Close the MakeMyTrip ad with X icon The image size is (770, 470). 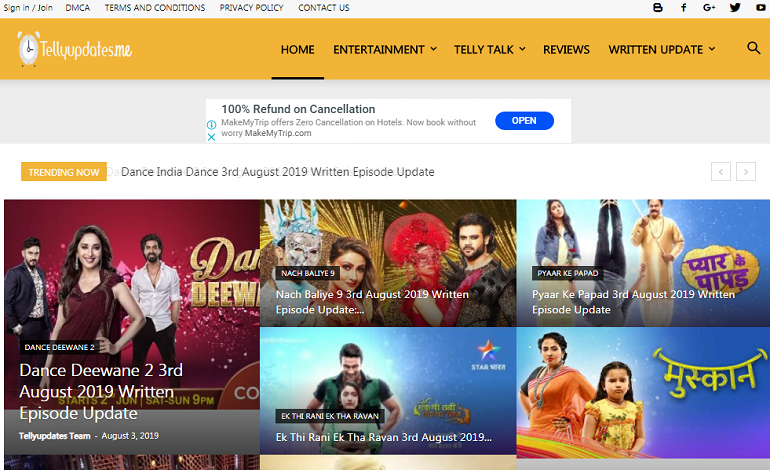point(211,137)
